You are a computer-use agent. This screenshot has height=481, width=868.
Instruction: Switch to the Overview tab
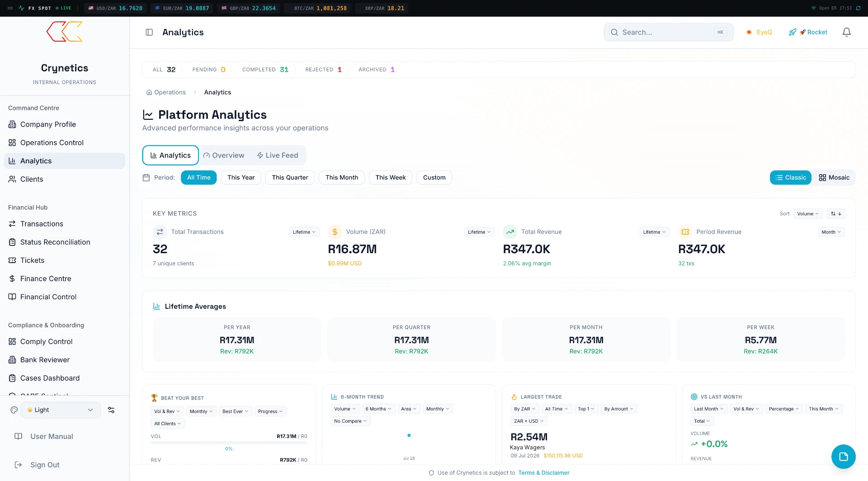[224, 156]
